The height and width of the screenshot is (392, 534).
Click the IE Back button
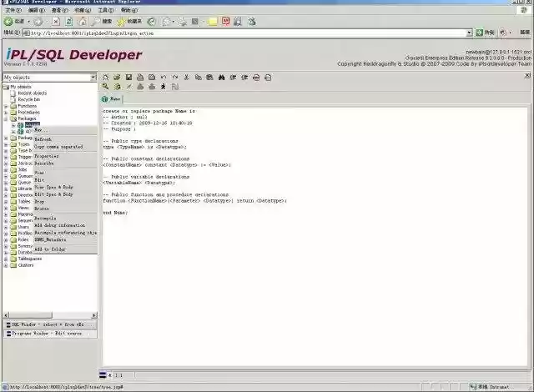coord(14,22)
